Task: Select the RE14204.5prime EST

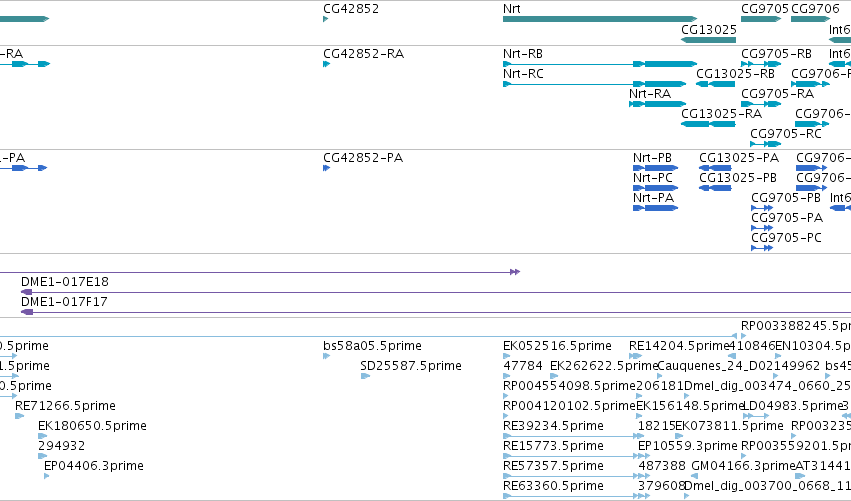Action: pyautogui.click(x=636, y=357)
